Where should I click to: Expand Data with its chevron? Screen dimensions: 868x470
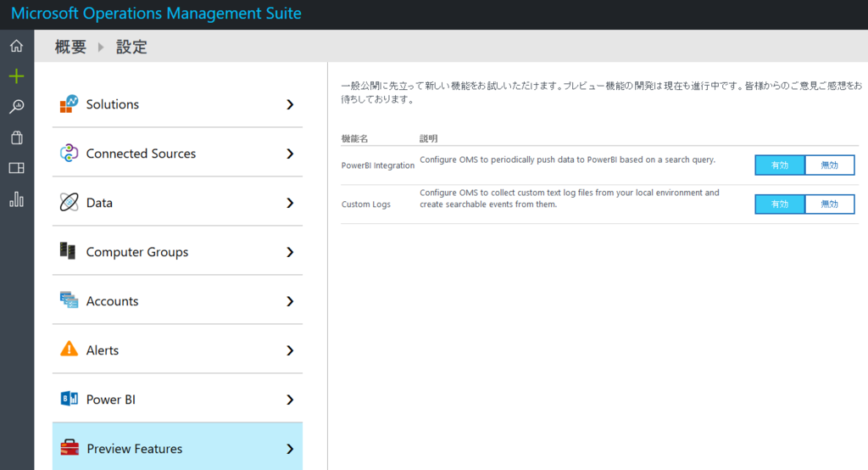[x=290, y=203]
